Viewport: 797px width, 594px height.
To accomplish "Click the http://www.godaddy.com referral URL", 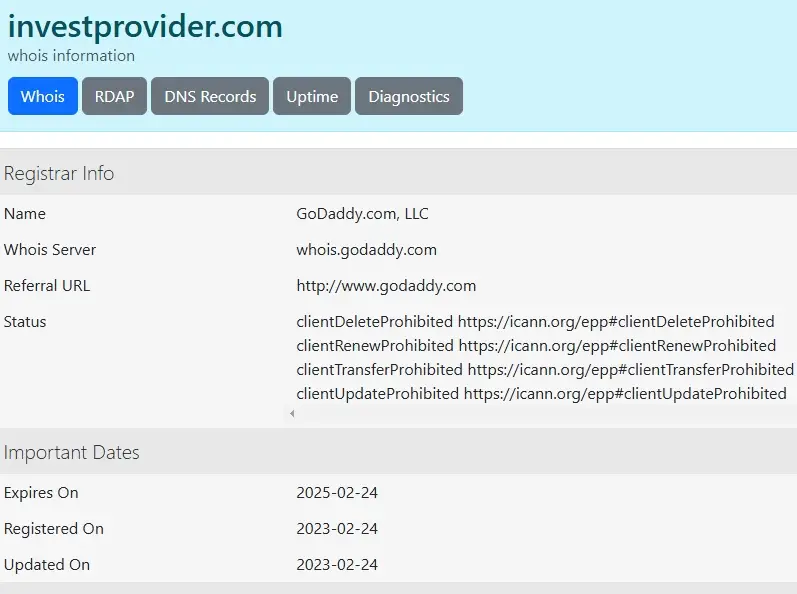I will click(386, 285).
